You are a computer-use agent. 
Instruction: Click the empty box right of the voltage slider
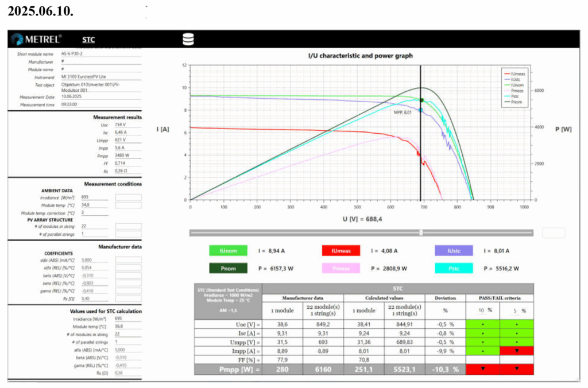554,232
